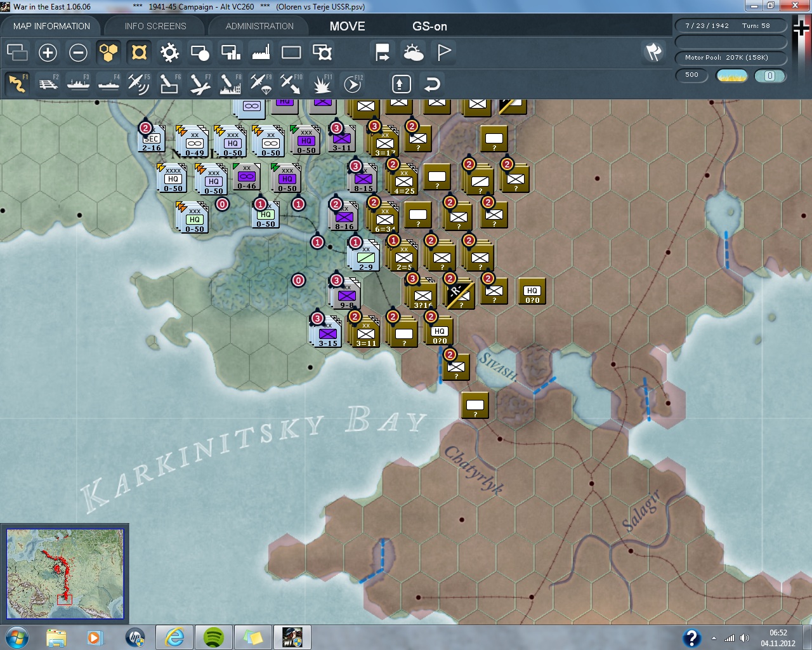Open Internet Explorer from taskbar
812x650 pixels.
(174, 637)
